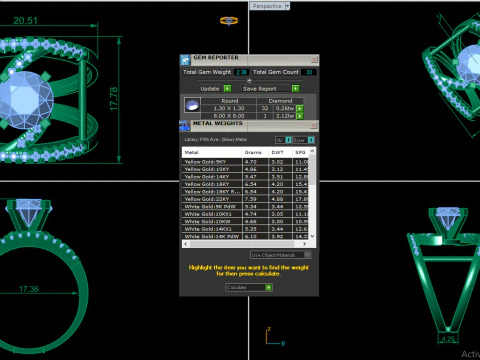The width and height of the screenshot is (480, 360).
Task: Click the Library Fifth Ave metal label
Action: (x=216, y=140)
